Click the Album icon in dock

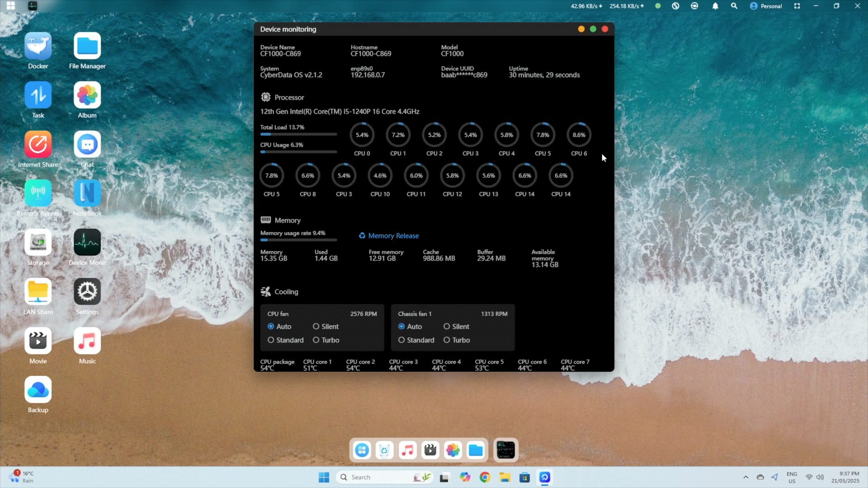[453, 450]
